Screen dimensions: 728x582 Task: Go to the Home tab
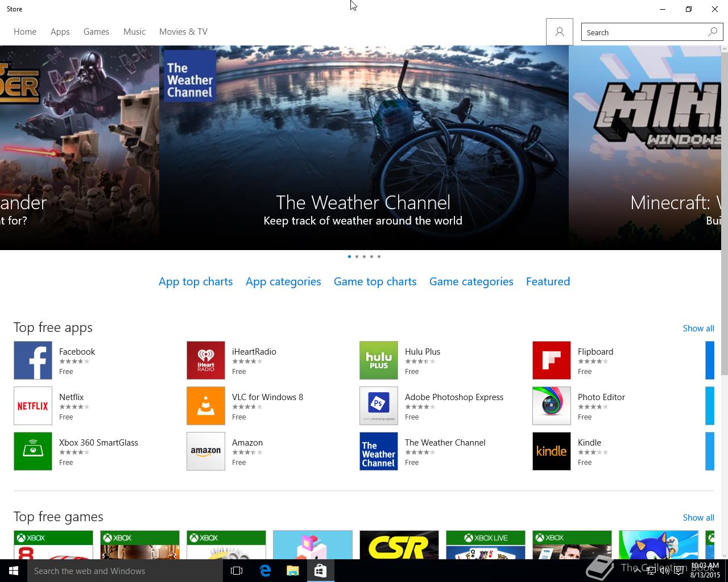point(25,32)
